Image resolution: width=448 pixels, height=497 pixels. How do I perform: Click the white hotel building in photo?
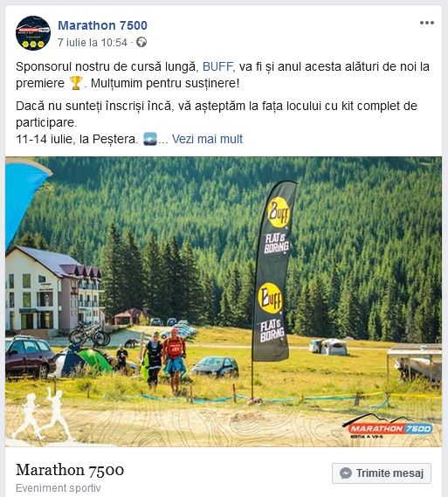pyautogui.click(x=53, y=290)
